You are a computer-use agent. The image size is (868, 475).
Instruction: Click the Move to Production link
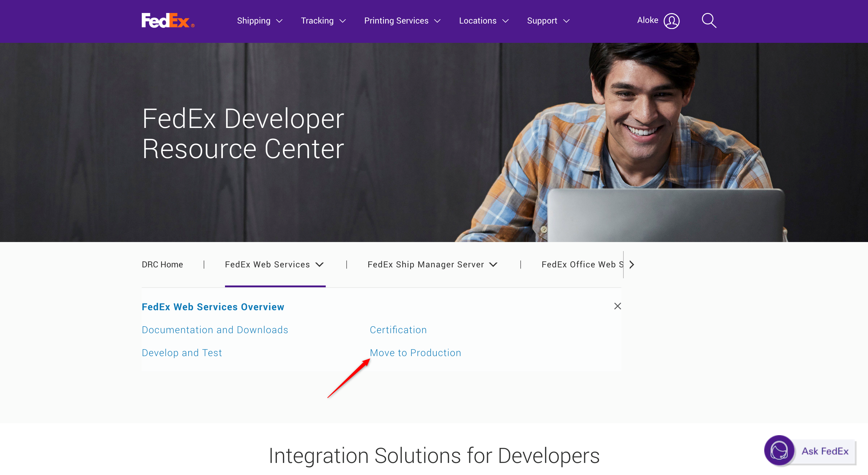tap(415, 352)
